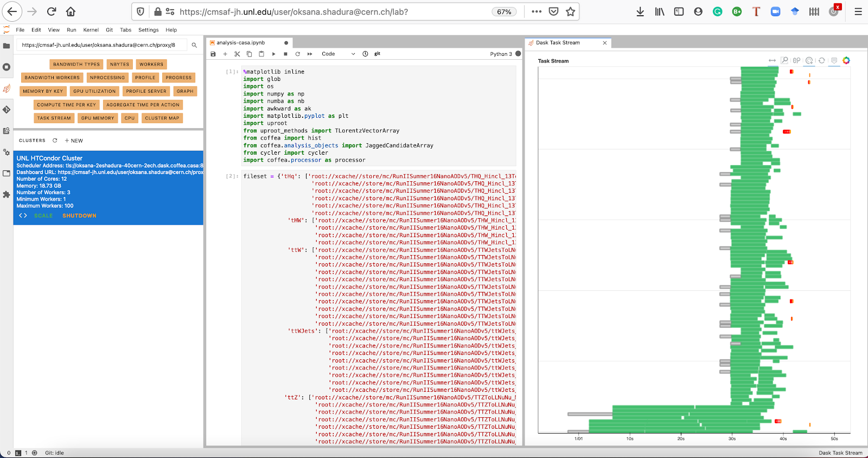Go to browser home page
The height and width of the screenshot is (458, 868).
click(x=71, y=11)
